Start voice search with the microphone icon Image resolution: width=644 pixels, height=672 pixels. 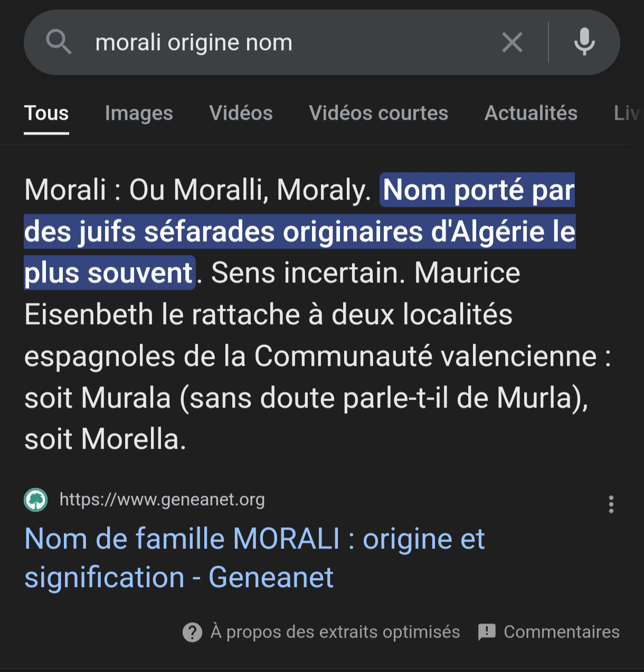click(x=584, y=42)
